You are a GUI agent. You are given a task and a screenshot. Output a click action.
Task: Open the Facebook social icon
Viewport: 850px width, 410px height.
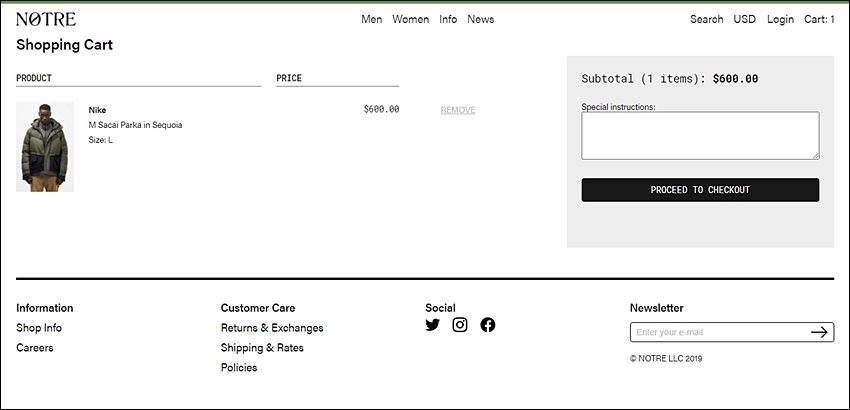(487, 325)
